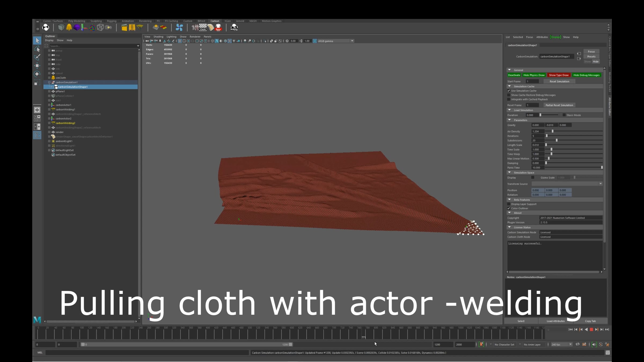Adjust the Air Density slider
Image resolution: width=644 pixels, height=362 pixels.
coord(552,131)
